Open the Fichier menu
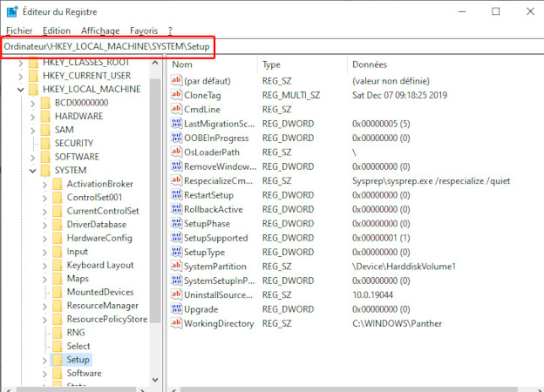Screen dimensions: 544x392 (18, 30)
